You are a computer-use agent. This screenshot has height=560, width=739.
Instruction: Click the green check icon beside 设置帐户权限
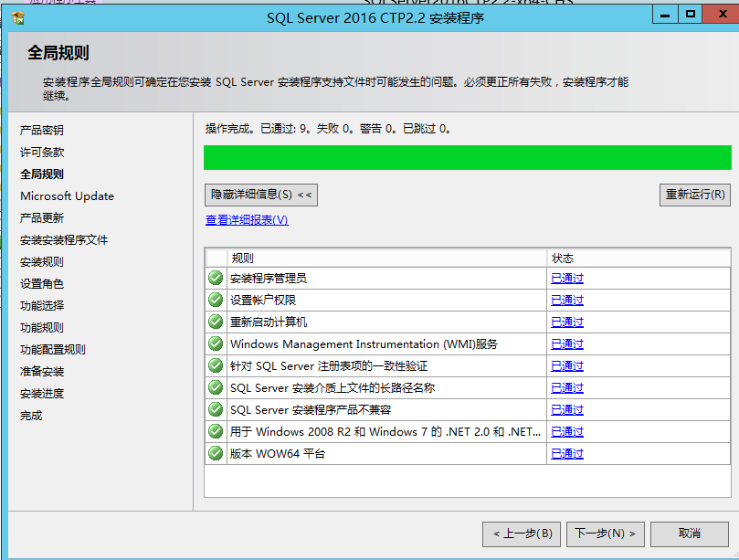click(x=216, y=300)
